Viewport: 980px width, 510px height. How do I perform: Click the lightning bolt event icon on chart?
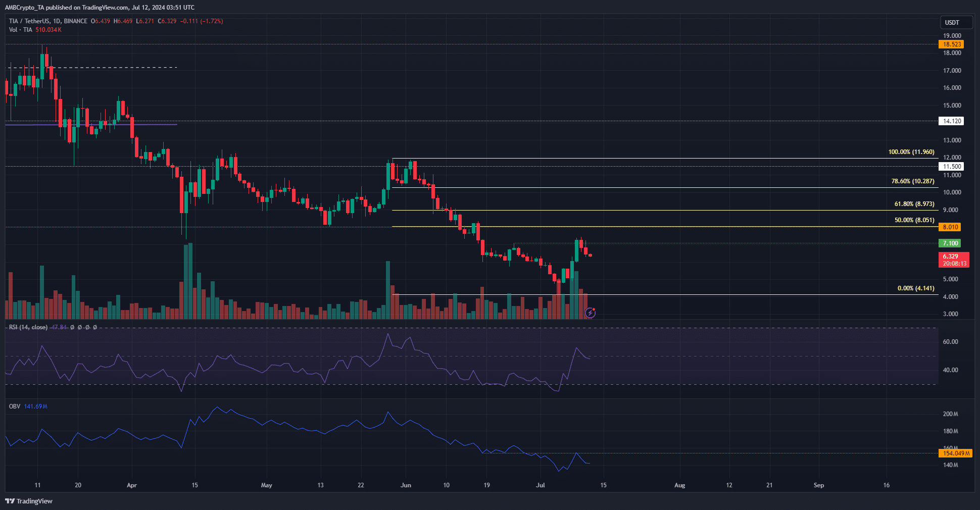[590, 313]
